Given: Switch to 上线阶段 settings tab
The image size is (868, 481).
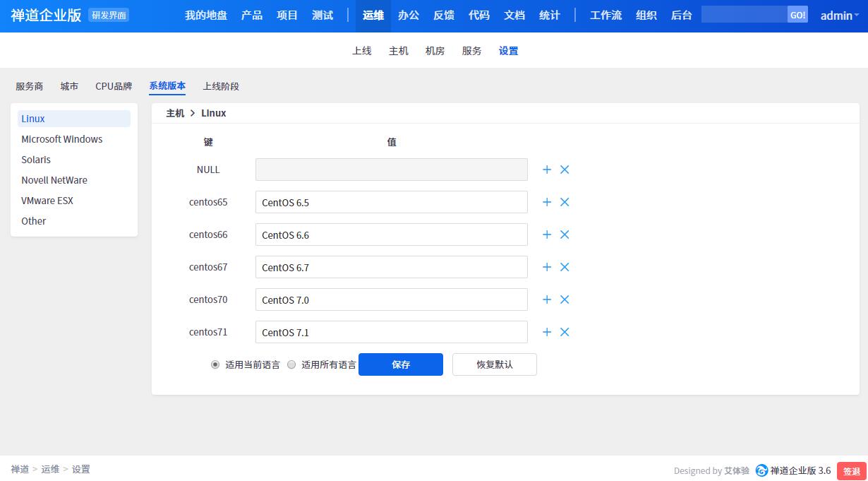Looking at the screenshot, I should click(x=221, y=86).
